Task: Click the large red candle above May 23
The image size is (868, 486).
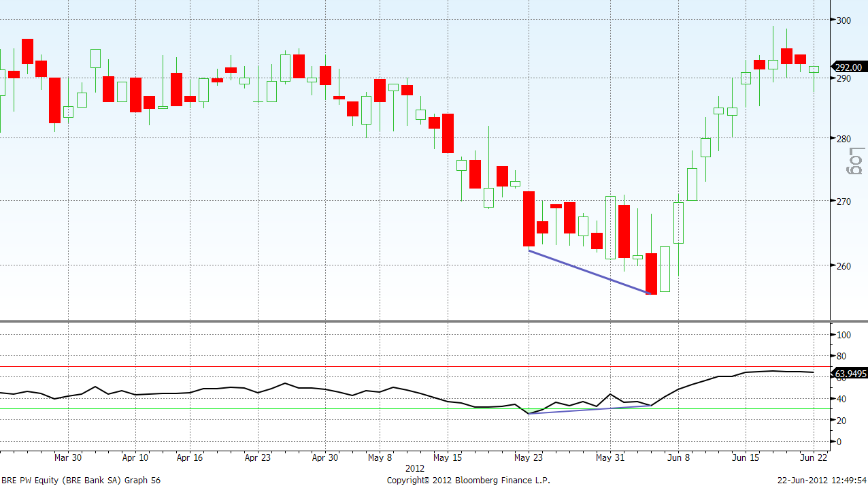Action: [529, 218]
